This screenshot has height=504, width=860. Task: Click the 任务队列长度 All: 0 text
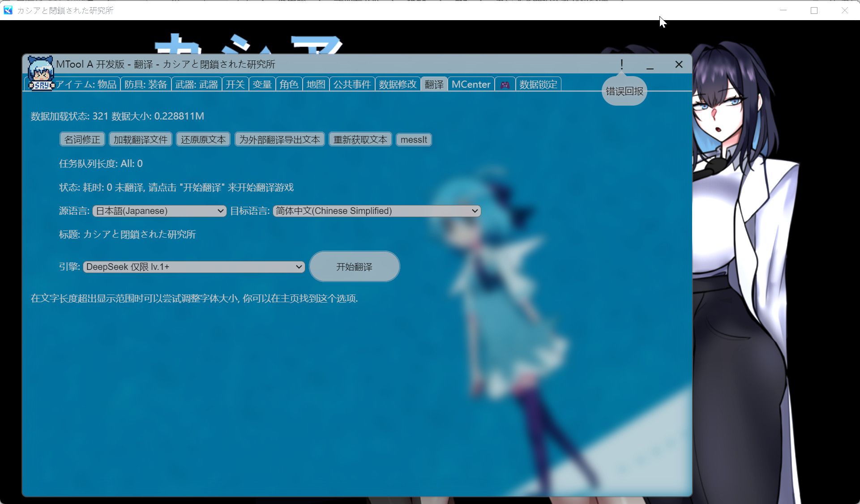click(x=101, y=164)
